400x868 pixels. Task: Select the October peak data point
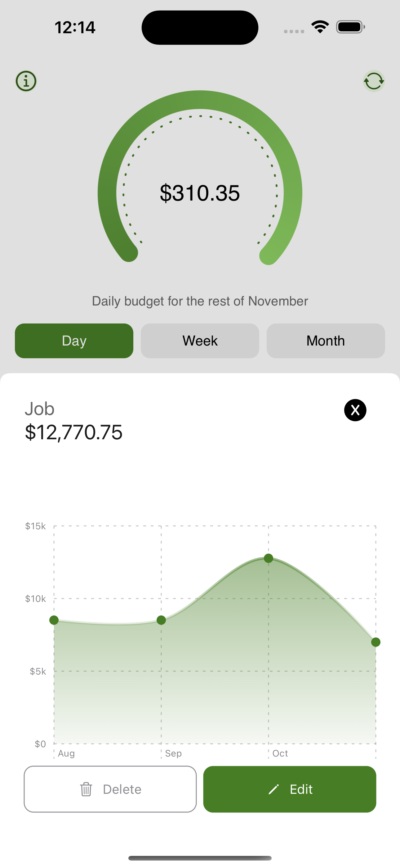click(x=268, y=558)
